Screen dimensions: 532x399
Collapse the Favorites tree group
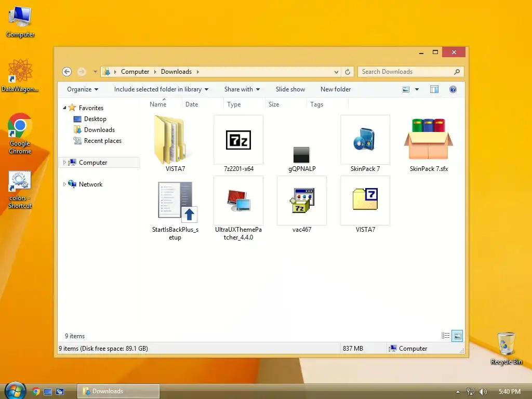pos(64,108)
